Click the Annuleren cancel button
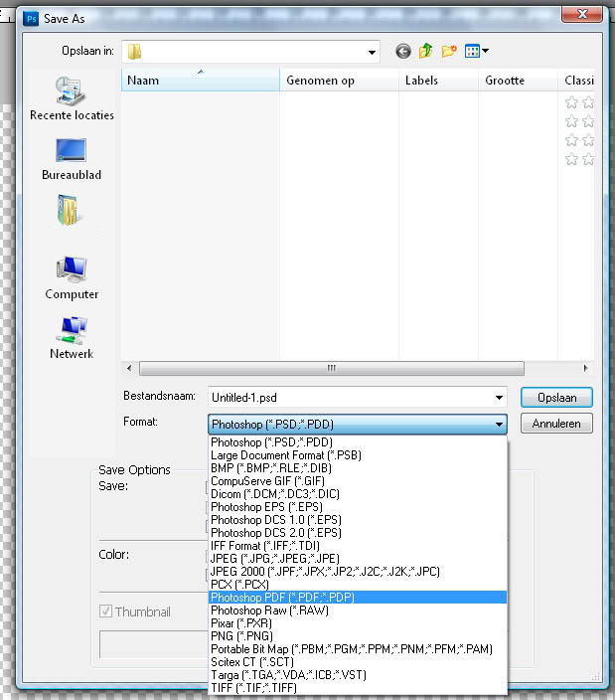The width and height of the screenshot is (615, 700). tap(556, 424)
